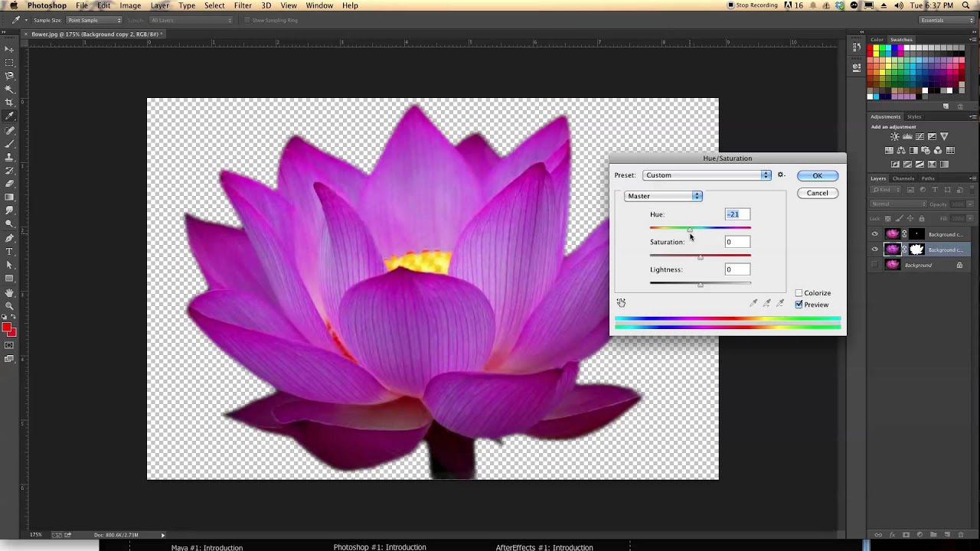This screenshot has height=551, width=980.
Task: Switch to the Color panel tab
Action: pos(877,40)
